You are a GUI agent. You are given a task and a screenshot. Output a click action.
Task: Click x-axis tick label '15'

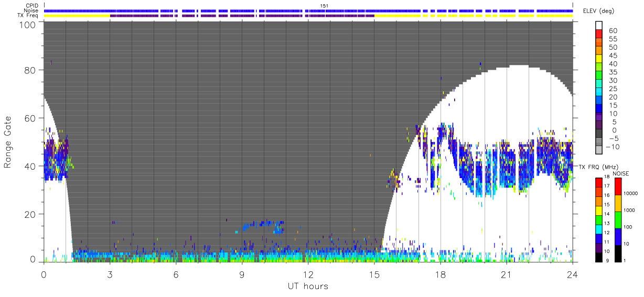[x=374, y=274]
